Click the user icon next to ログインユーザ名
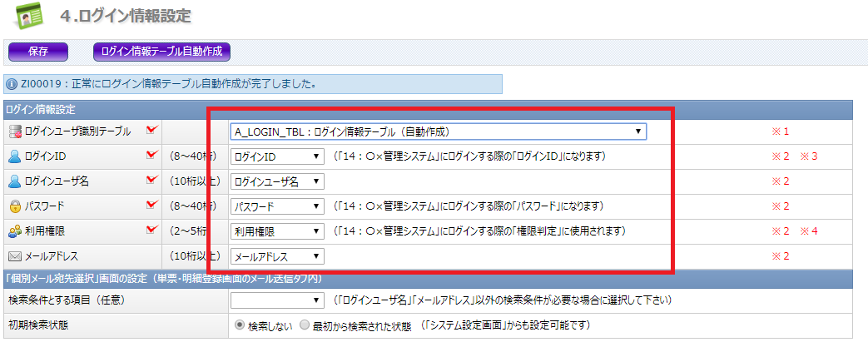 (13, 181)
